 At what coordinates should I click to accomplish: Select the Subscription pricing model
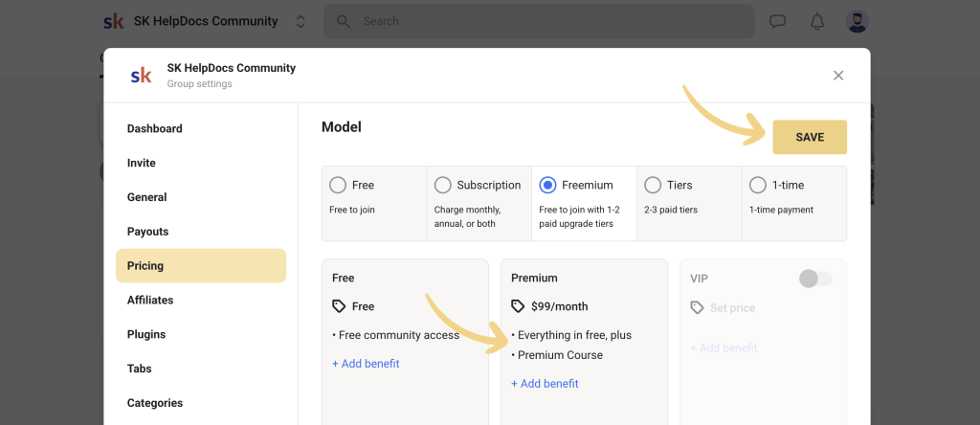click(x=443, y=185)
